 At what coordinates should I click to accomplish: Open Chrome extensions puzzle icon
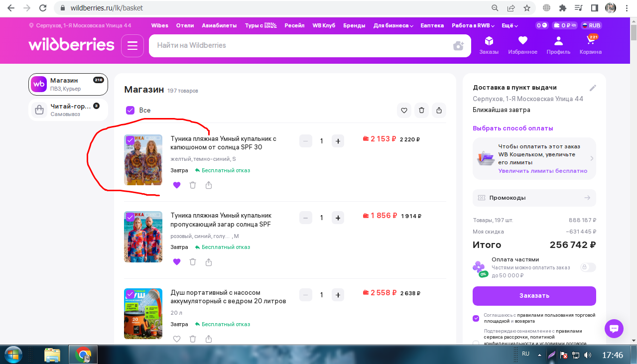coord(563,8)
